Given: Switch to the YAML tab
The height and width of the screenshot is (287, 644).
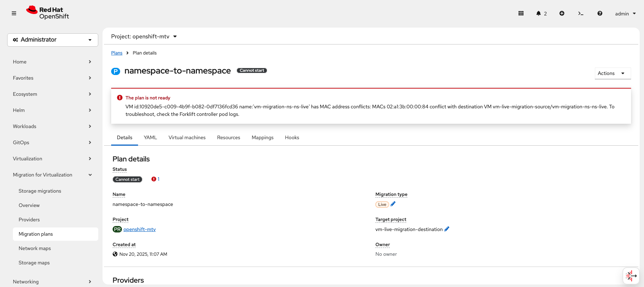Looking at the screenshot, I should [150, 137].
